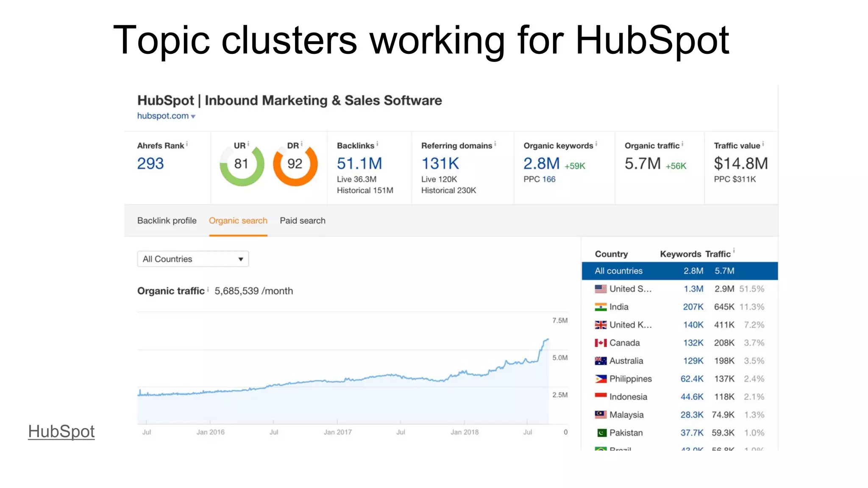Image resolution: width=868 pixels, height=488 pixels.
Task: Click the Ahrefs Rank info icon
Action: [x=187, y=144]
